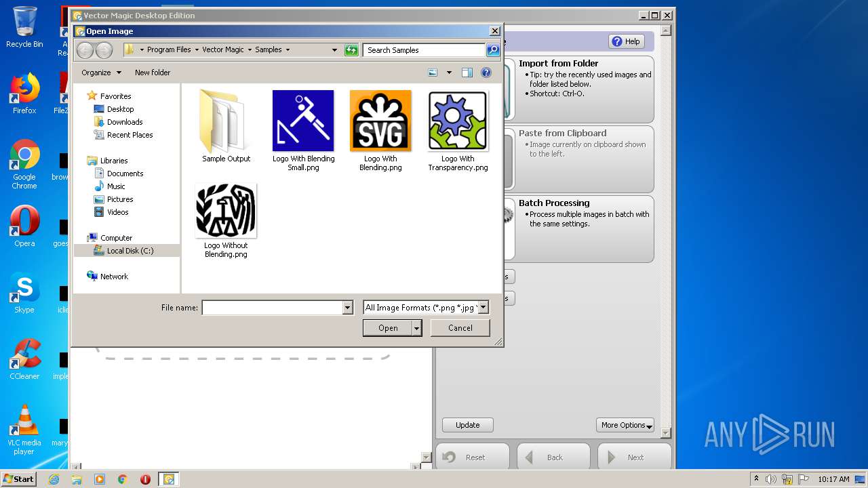Change view with the views icon
This screenshot has width=868, height=488.
pyautogui.click(x=433, y=73)
